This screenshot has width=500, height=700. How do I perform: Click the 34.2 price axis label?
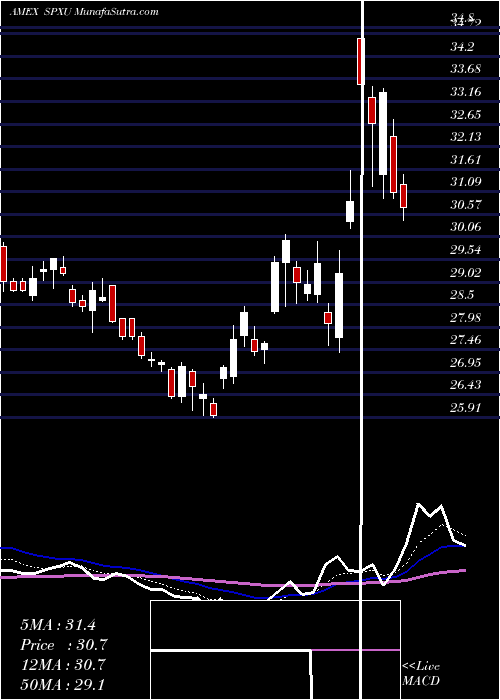464,46
